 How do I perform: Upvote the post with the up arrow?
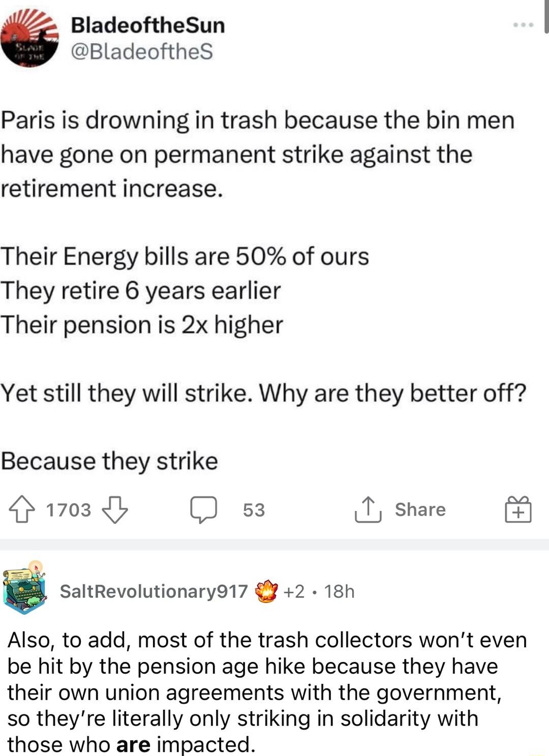(22, 509)
